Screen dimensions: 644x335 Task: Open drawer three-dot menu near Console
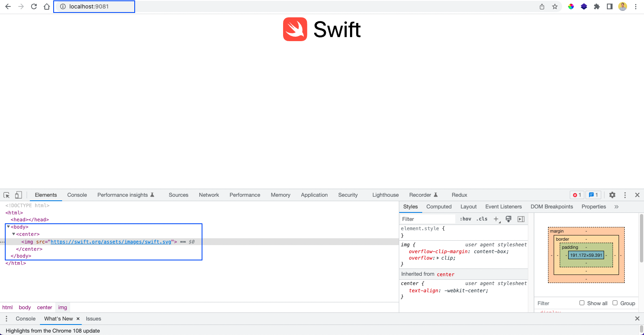pos(6,318)
